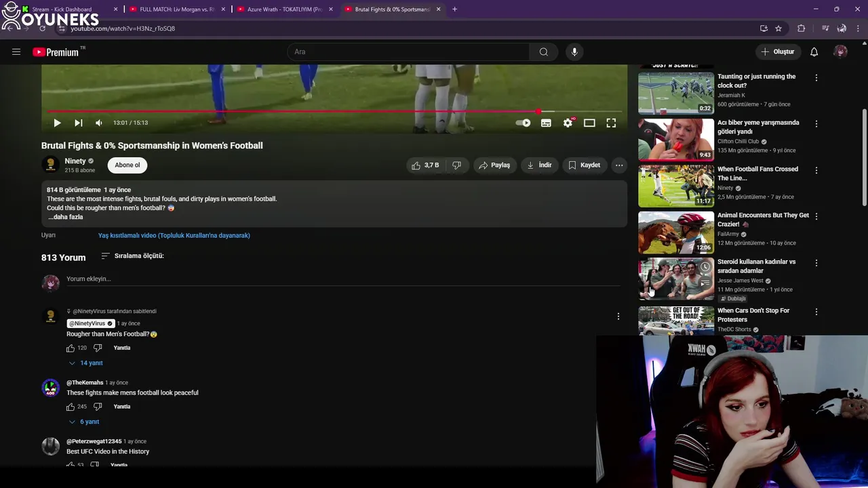Screen dimensions: 868x488
Task: Open Steroid kullanan kadınlar video title
Action: [756, 266]
